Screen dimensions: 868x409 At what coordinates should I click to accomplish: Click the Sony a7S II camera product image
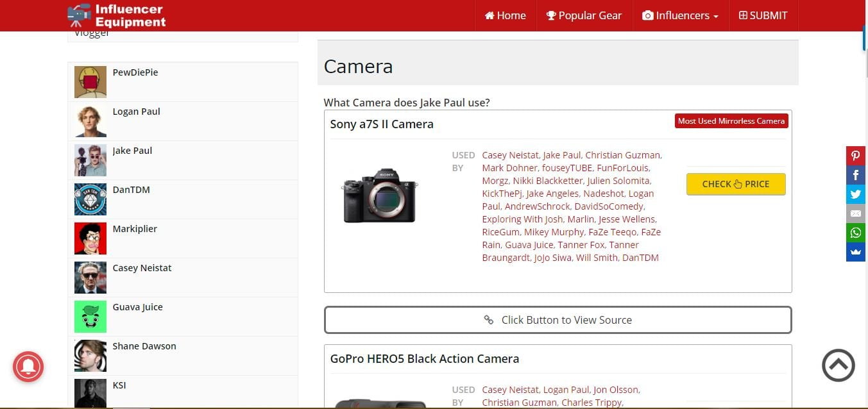(380, 196)
